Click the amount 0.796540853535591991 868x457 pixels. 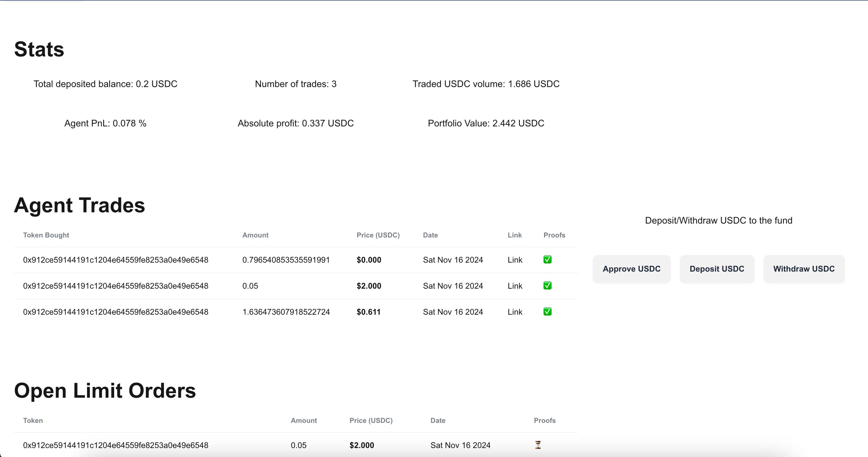286,260
